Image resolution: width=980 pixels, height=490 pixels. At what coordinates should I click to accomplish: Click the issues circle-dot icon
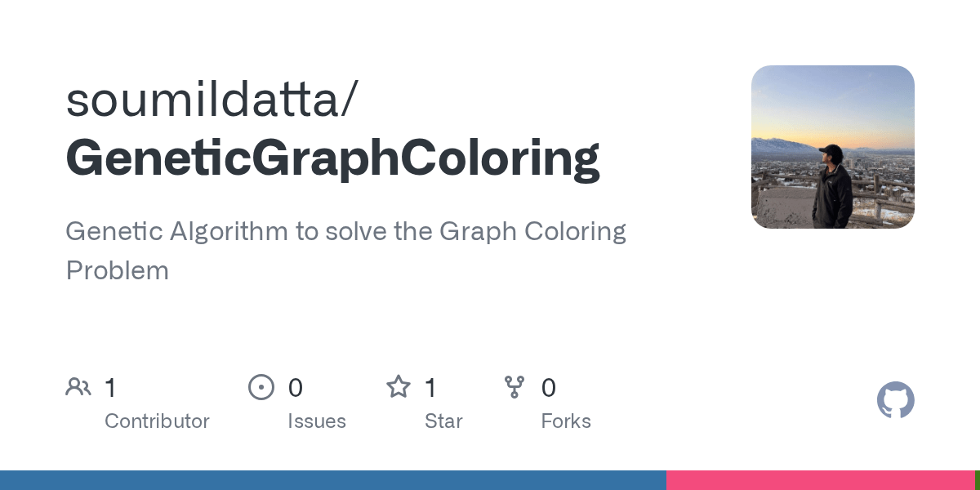click(x=261, y=387)
